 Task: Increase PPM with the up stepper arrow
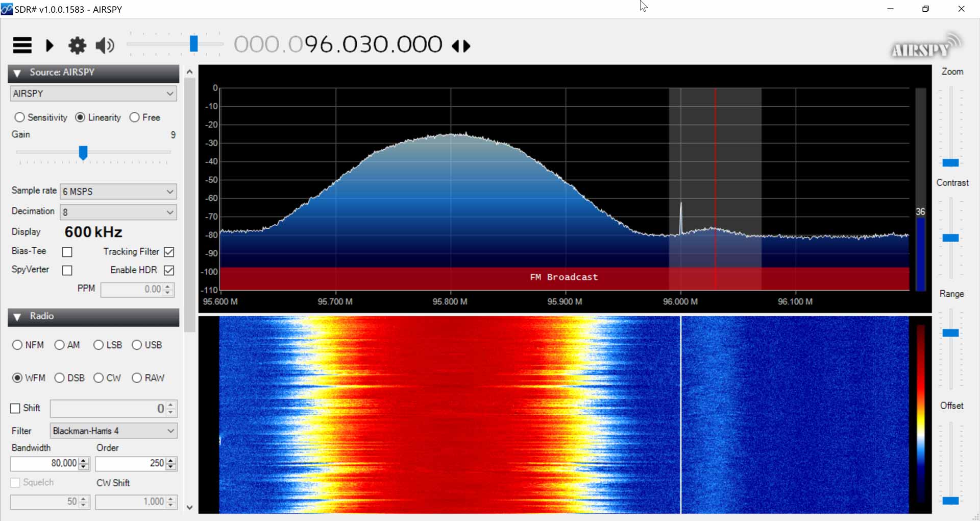click(x=167, y=287)
